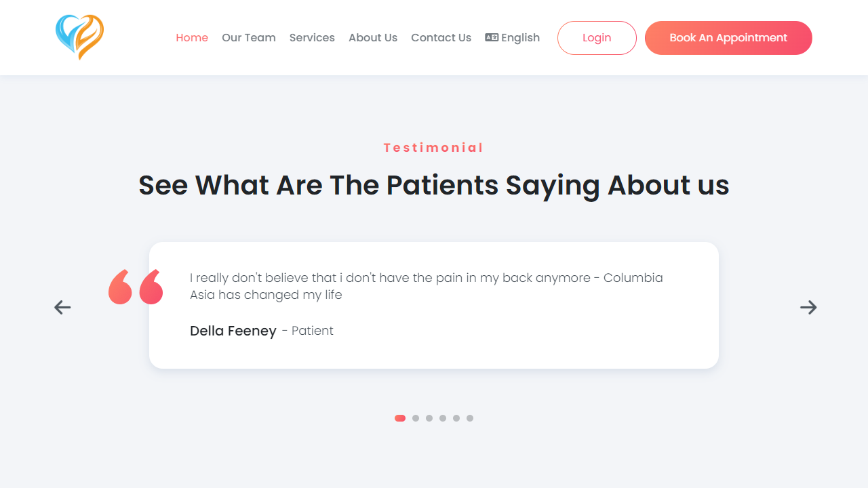Go to the fifth testimonial dot

click(x=456, y=418)
